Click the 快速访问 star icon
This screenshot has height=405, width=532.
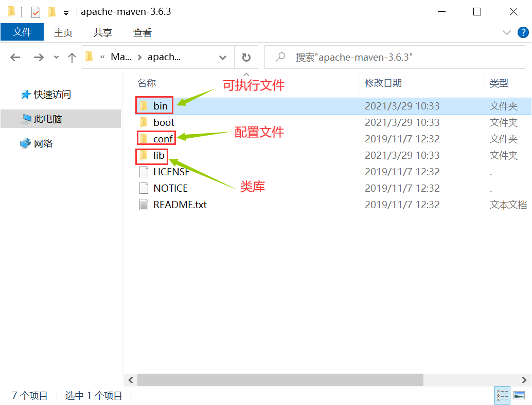pyautogui.click(x=26, y=95)
